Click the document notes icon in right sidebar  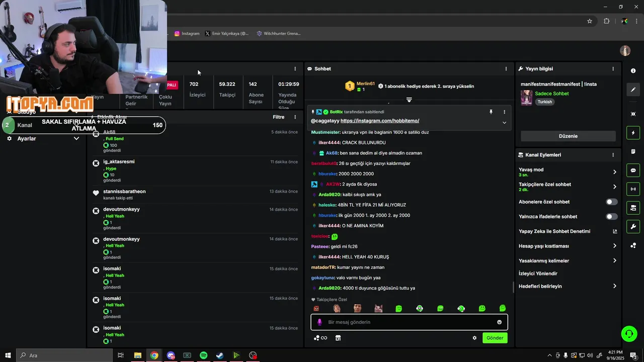pos(633,151)
